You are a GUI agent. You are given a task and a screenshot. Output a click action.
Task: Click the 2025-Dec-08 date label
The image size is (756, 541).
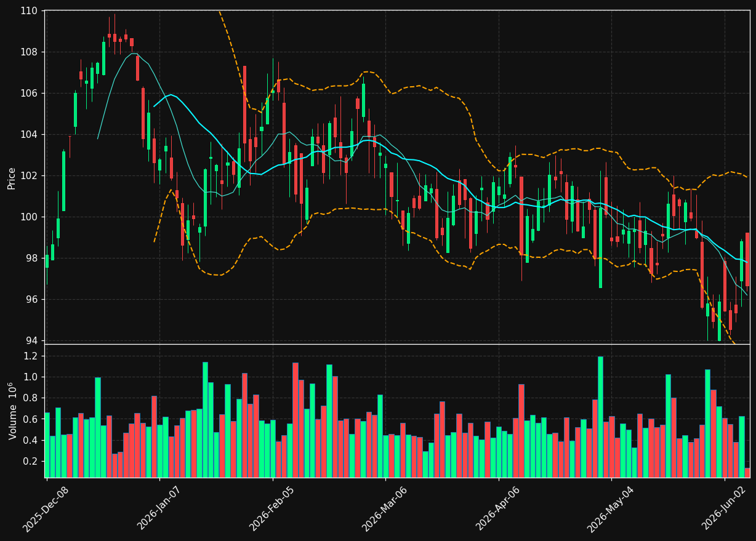coord(46,509)
